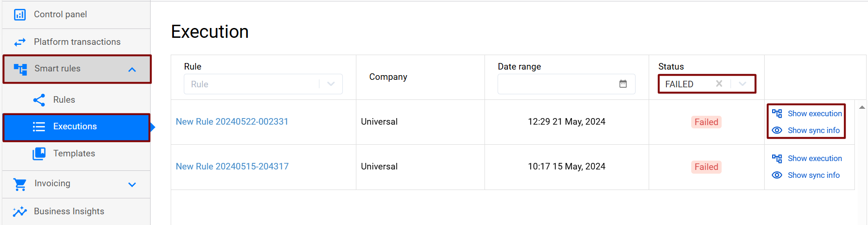
Task: Open Templates in the sidebar
Action: pos(74,154)
